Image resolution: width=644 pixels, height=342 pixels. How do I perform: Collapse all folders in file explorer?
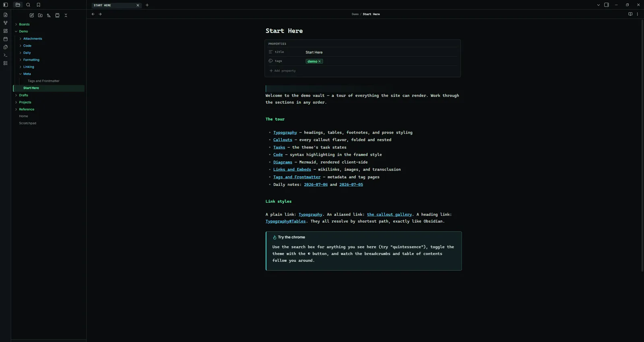click(66, 15)
